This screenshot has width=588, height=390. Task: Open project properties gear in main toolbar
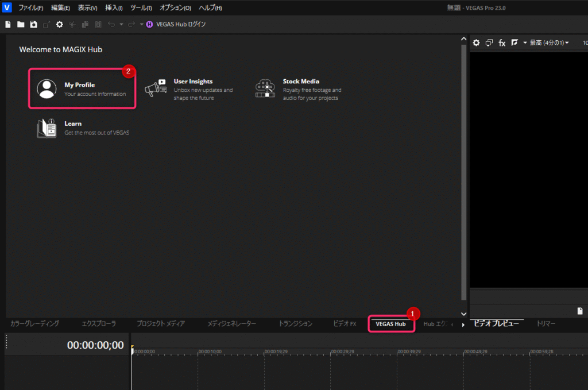coord(59,24)
